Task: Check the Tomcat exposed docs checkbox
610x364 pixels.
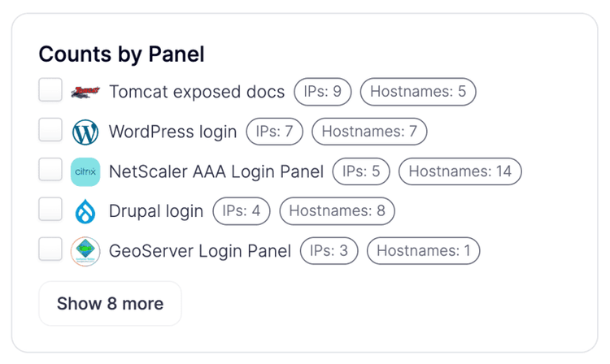Action: point(50,90)
